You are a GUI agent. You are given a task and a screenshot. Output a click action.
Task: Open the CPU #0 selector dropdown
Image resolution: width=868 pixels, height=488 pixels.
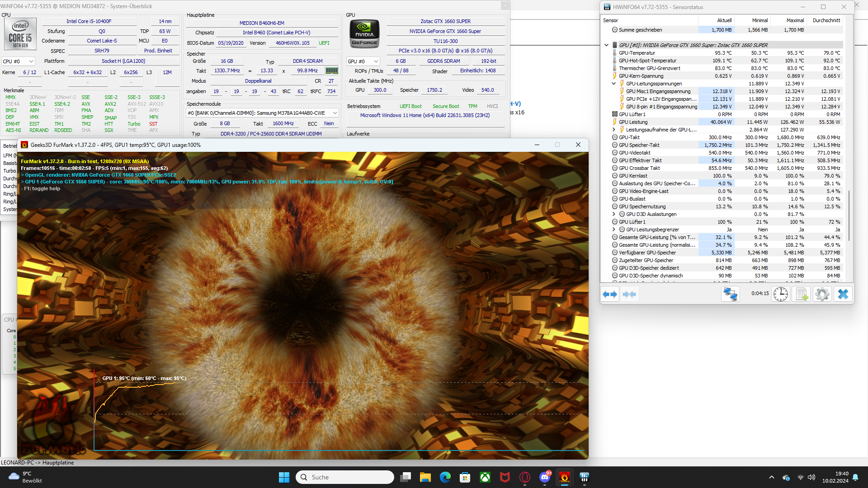pyautogui.click(x=19, y=61)
